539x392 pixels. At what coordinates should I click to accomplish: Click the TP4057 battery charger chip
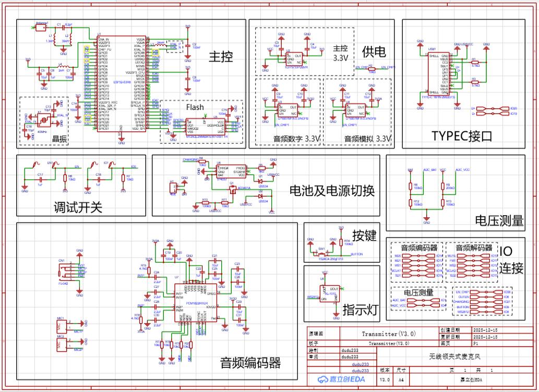coord(231,170)
